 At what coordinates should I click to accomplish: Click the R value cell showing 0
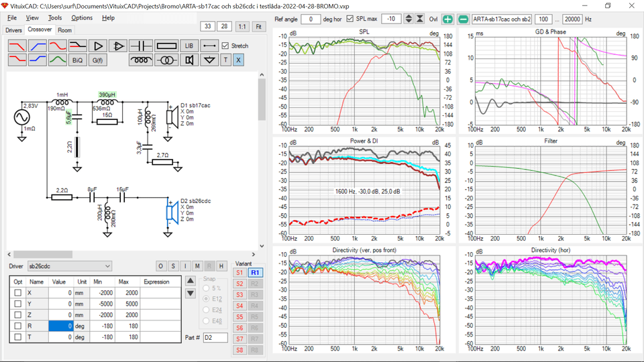pyautogui.click(x=61, y=326)
